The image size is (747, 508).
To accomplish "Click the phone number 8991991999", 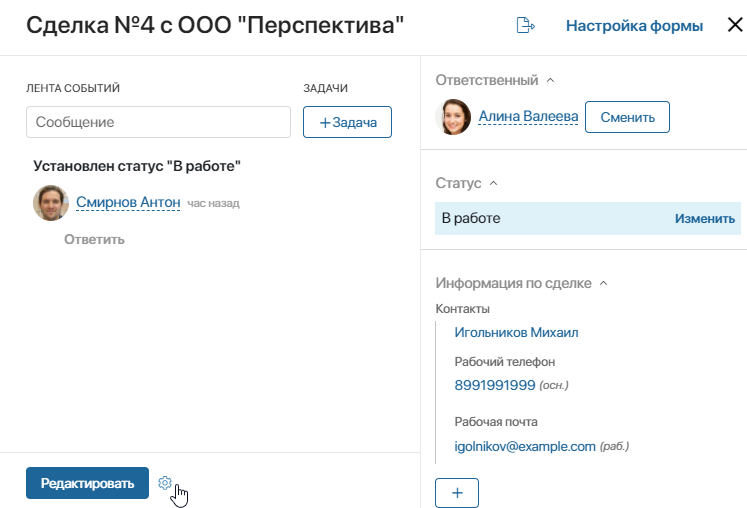I will click(495, 385).
